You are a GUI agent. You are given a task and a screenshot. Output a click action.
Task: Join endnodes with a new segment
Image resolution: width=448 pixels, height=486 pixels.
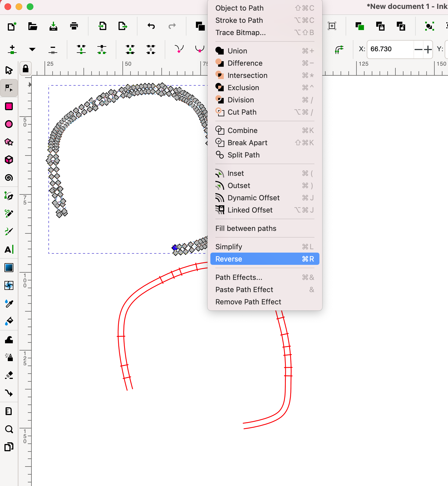coord(130,50)
